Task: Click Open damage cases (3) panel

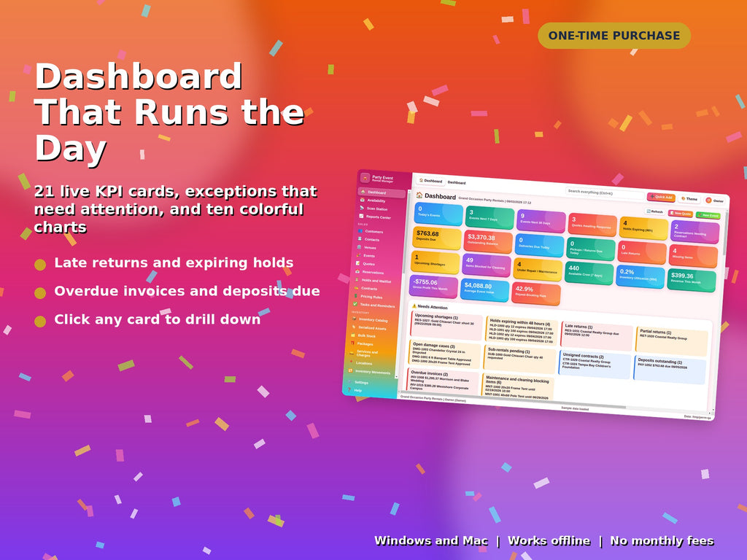Action: (x=445, y=354)
